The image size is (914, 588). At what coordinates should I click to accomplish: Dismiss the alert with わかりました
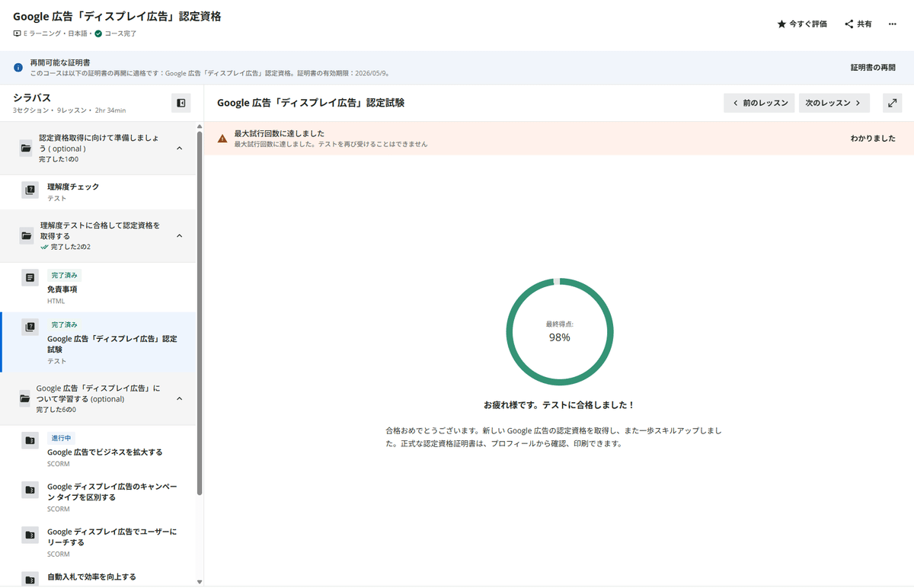pos(873,139)
